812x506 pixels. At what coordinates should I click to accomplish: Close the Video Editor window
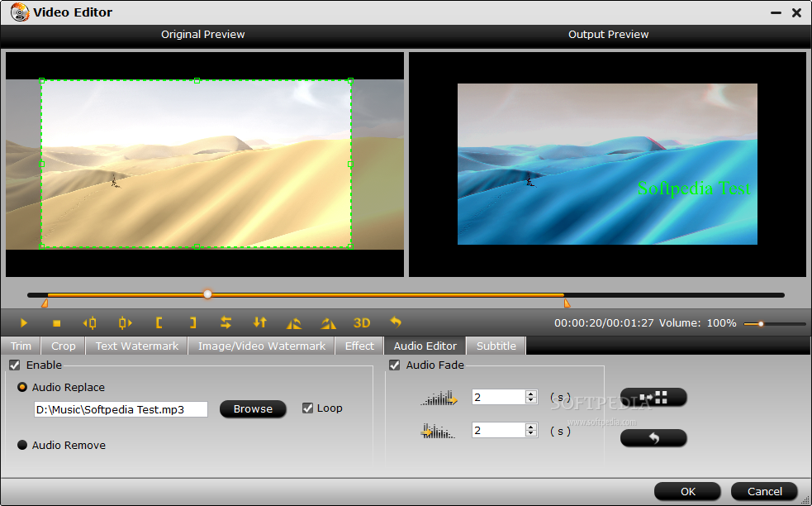pyautogui.click(x=796, y=12)
